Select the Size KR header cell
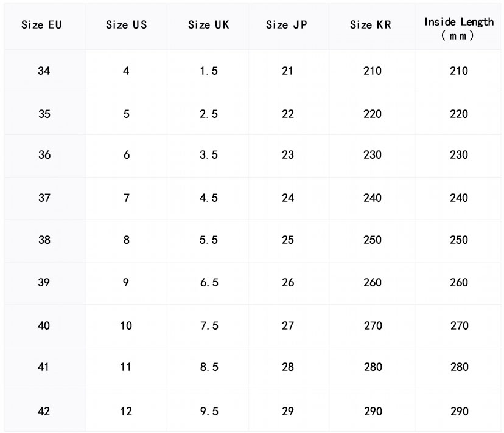The height and width of the screenshot is (433, 504). (x=371, y=25)
